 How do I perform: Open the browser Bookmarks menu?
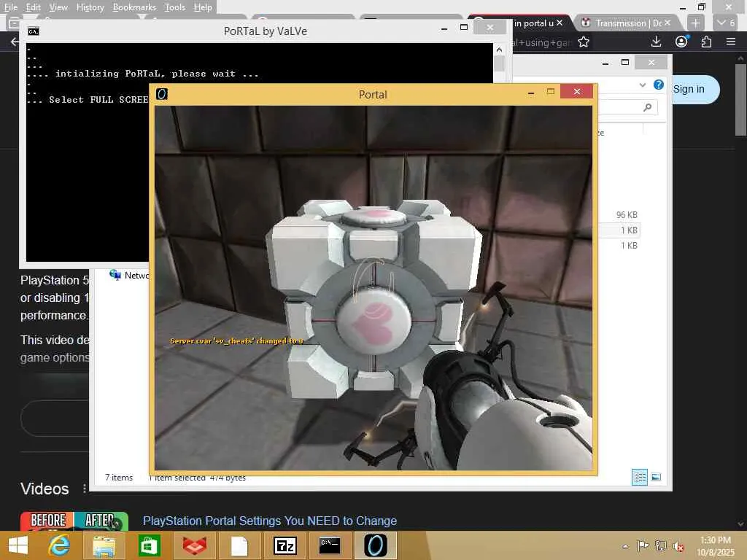pos(134,7)
